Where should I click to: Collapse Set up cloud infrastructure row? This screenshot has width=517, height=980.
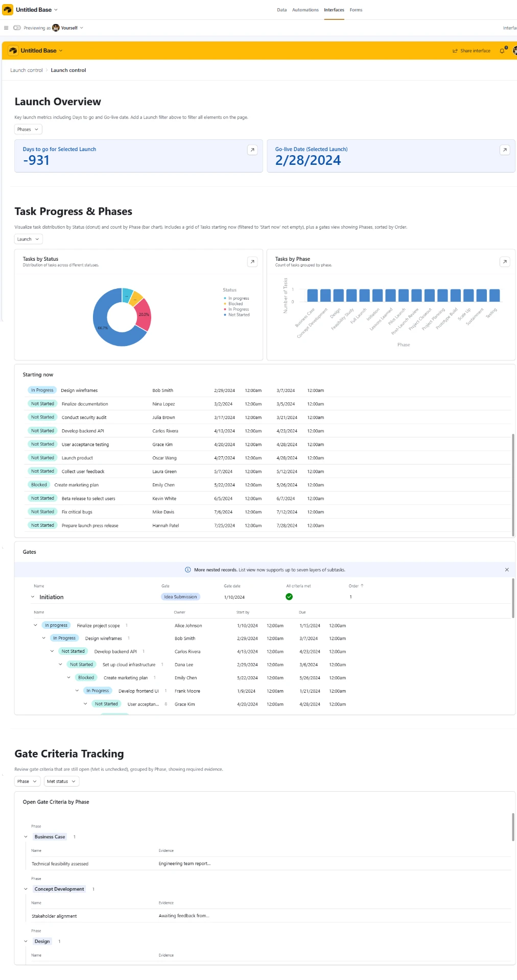click(x=60, y=665)
